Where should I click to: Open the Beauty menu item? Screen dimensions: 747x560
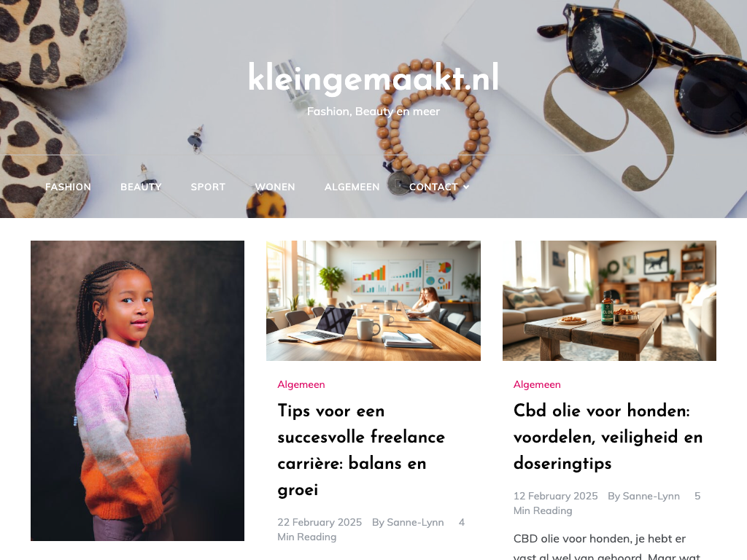click(141, 187)
